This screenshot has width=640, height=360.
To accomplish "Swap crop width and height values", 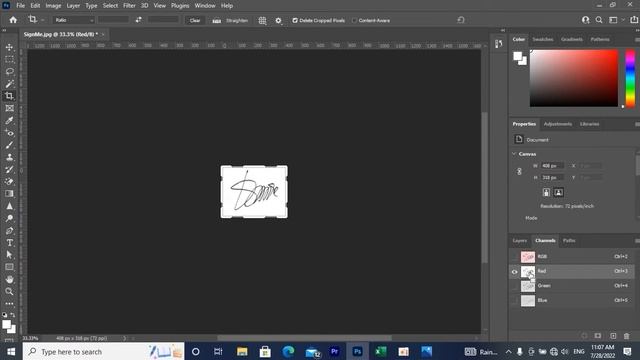I will (139, 20).
